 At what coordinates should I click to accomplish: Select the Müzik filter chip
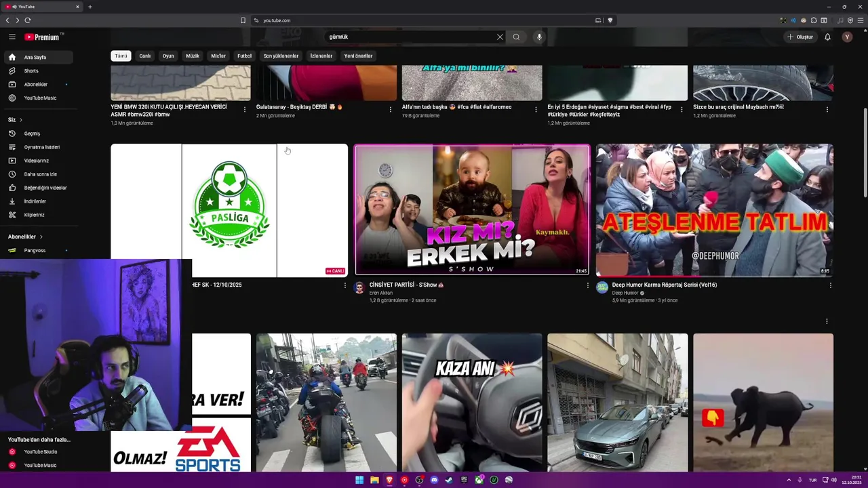193,56
